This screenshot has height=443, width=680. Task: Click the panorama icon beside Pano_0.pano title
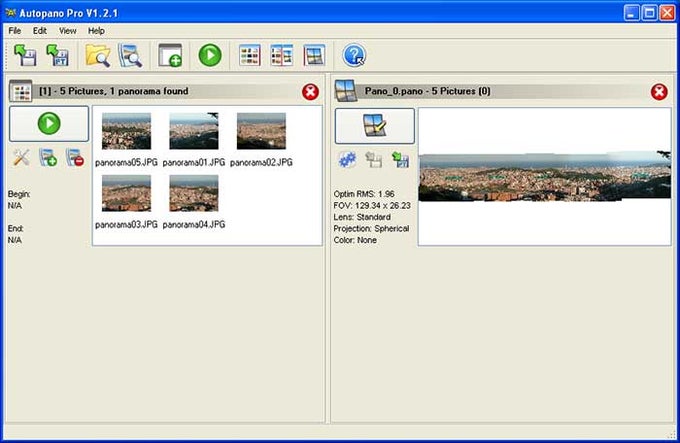click(x=346, y=91)
